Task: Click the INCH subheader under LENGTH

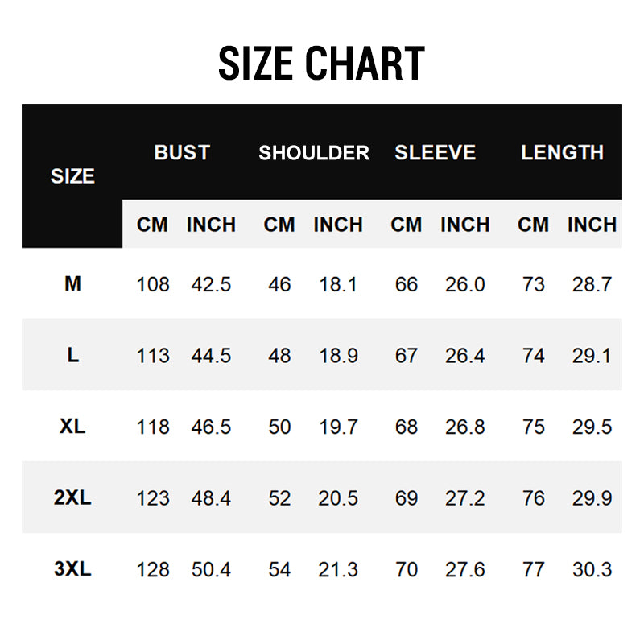Action: 592,225
